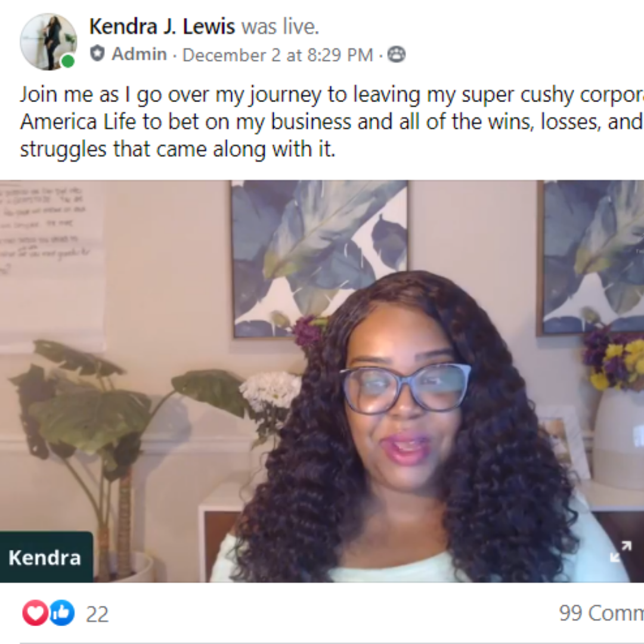644x644 pixels.
Task: Click the heart love reaction icon
Action: (35, 613)
